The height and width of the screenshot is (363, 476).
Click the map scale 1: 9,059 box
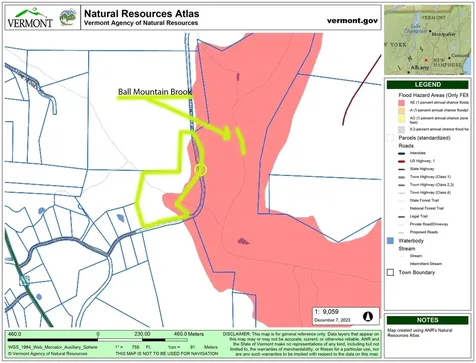(346, 316)
